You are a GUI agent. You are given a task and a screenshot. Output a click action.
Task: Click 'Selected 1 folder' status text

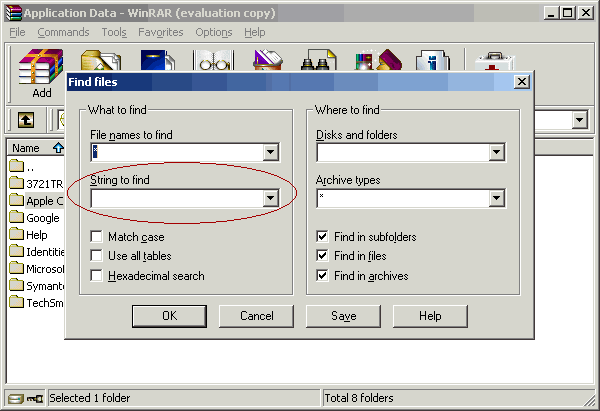point(90,398)
